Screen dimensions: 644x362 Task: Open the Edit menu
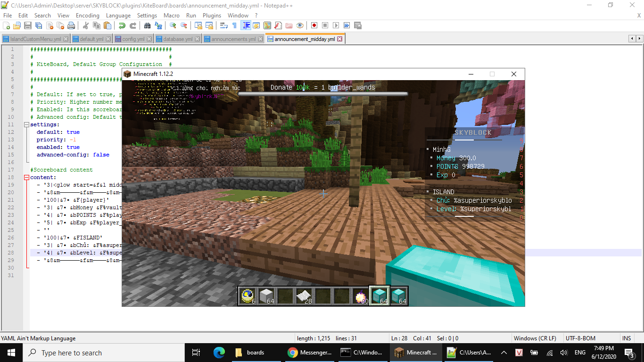[x=23, y=16]
